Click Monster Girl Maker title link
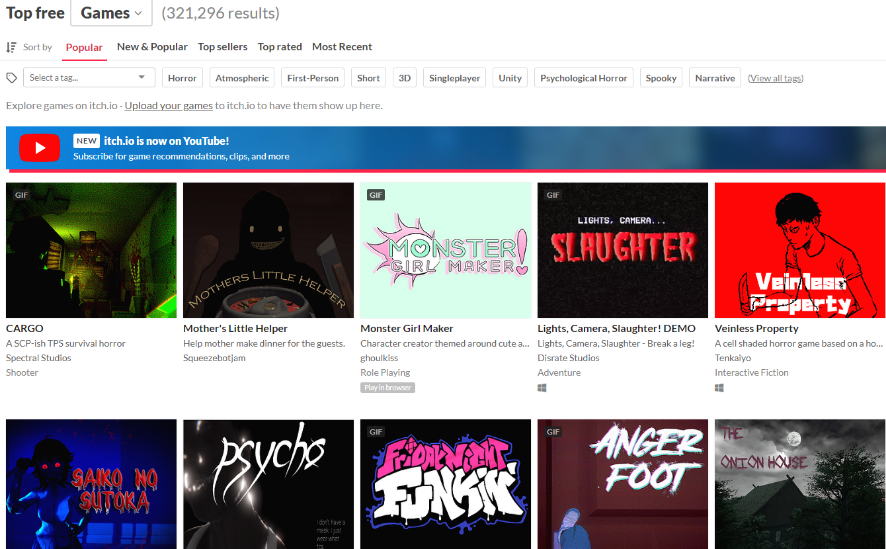This screenshot has width=886, height=549. click(x=407, y=328)
